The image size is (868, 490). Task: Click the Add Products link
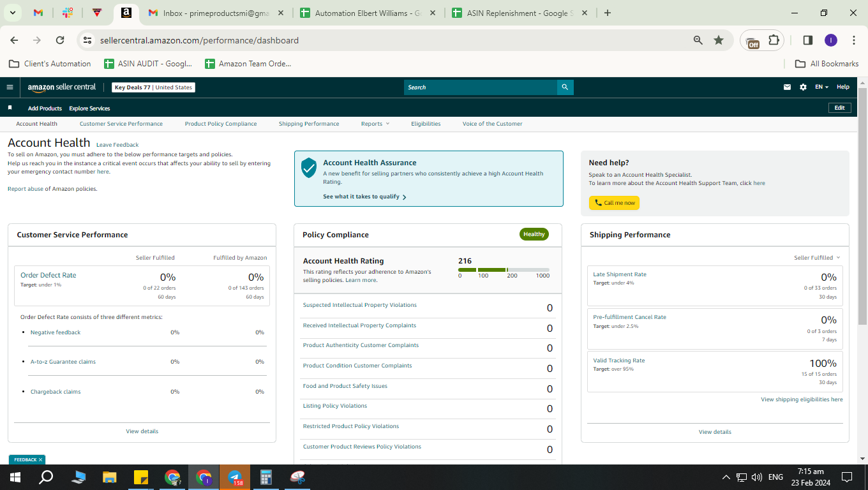45,108
